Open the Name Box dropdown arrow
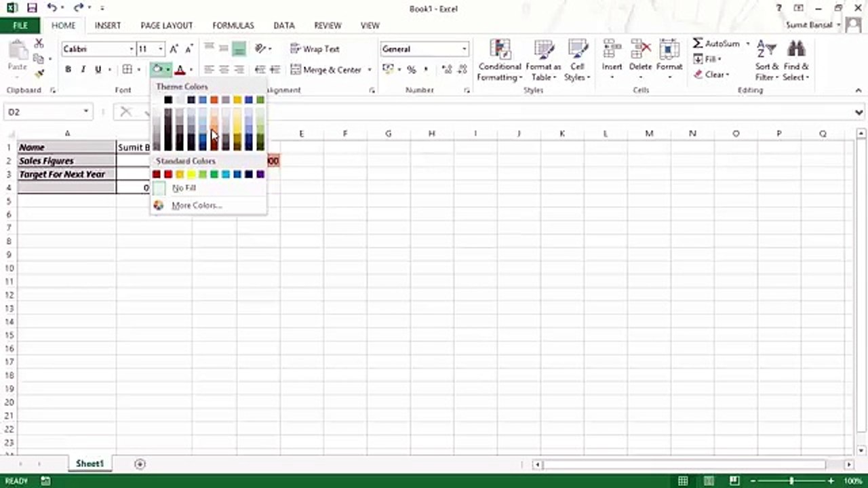The image size is (868, 488). 86,112
